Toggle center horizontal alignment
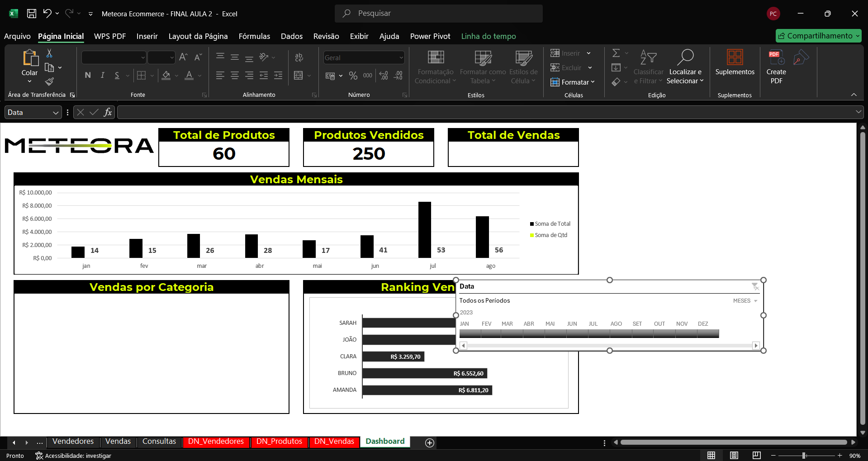The width and height of the screenshot is (868, 461). coord(235,76)
